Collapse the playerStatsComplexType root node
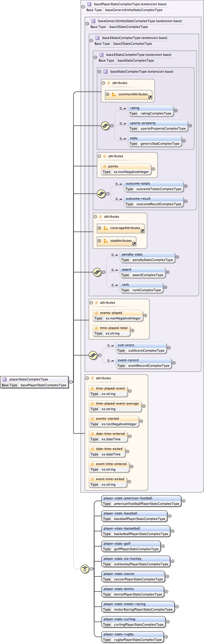204x644 pixels. coord(71,382)
